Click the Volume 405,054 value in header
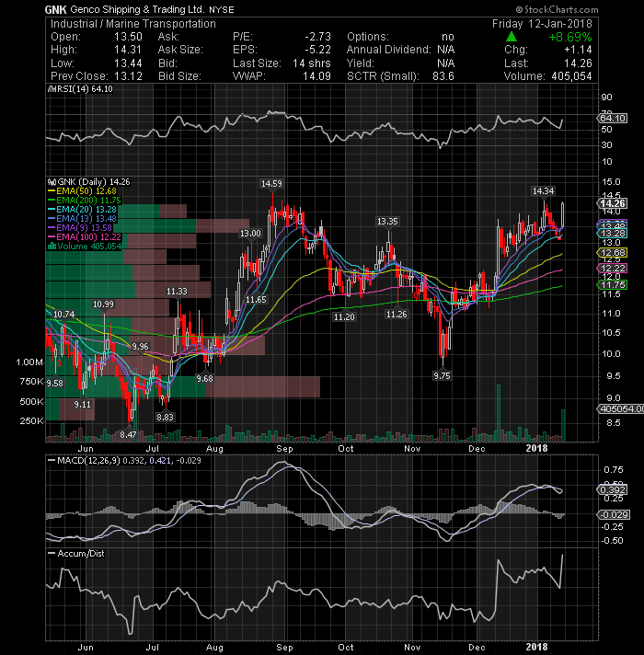Image resolution: width=644 pixels, height=655 pixels. tap(571, 76)
